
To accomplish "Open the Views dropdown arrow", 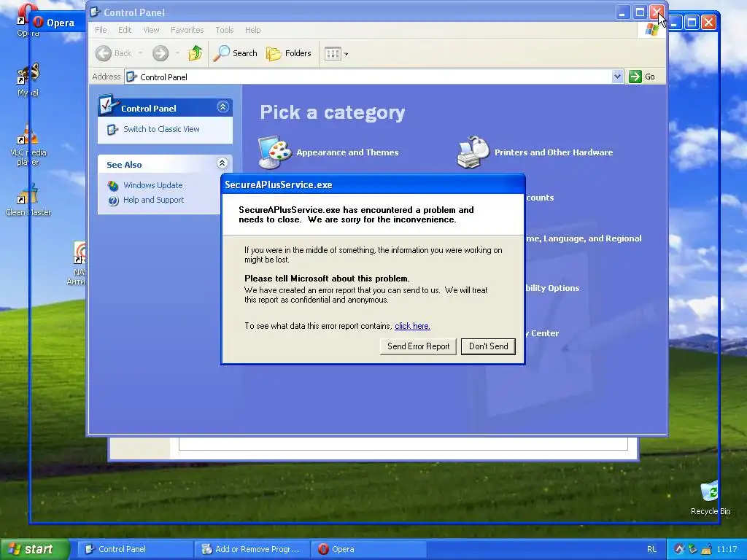I will tap(347, 54).
